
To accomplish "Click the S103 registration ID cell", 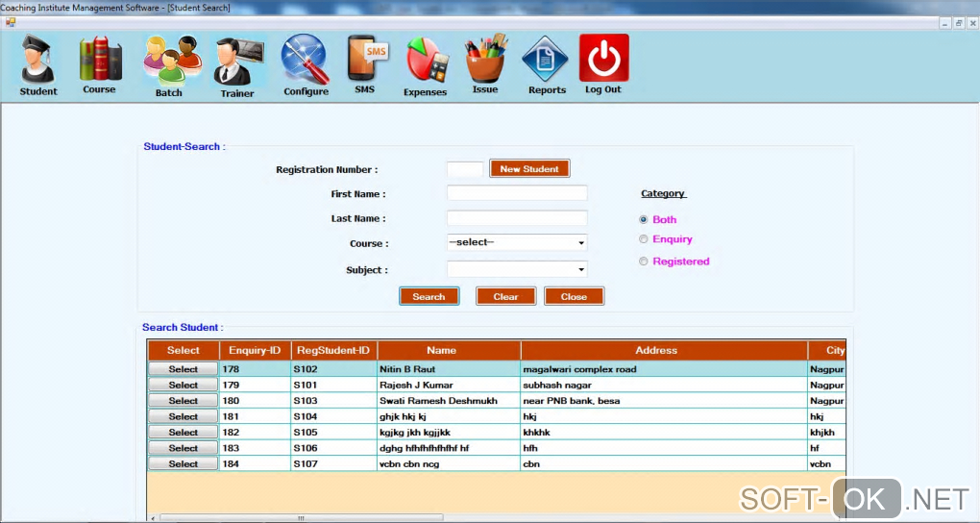I will [x=333, y=400].
